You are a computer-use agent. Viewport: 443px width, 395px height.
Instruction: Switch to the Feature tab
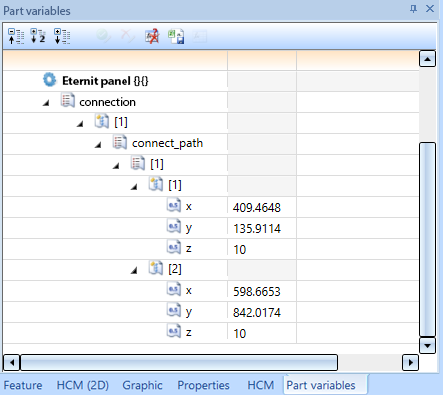[x=23, y=385]
